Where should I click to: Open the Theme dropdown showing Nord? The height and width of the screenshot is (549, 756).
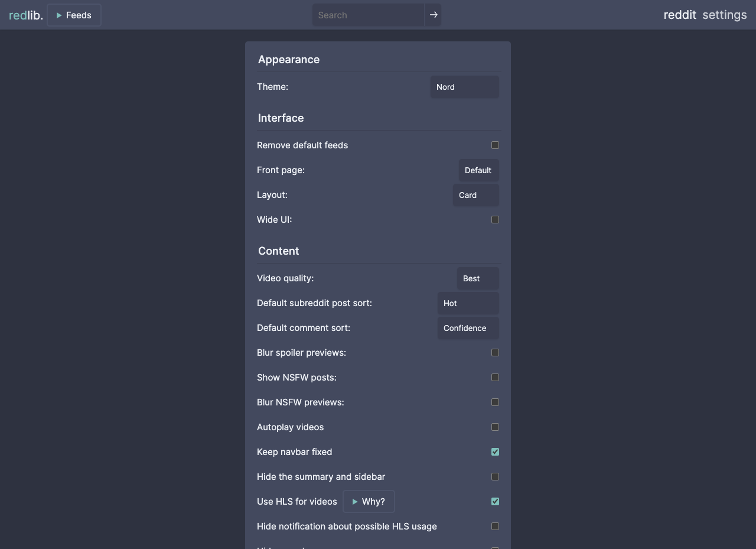tap(465, 87)
